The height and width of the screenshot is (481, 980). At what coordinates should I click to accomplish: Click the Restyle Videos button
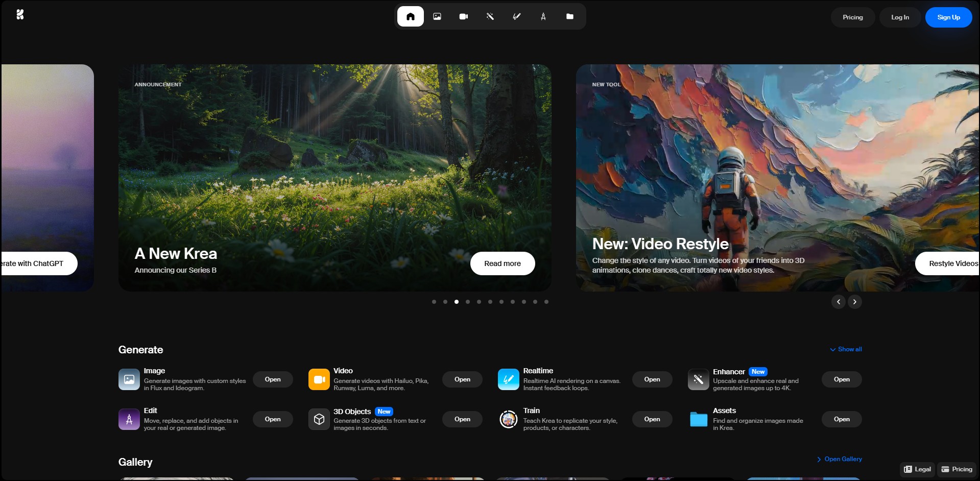click(948, 263)
